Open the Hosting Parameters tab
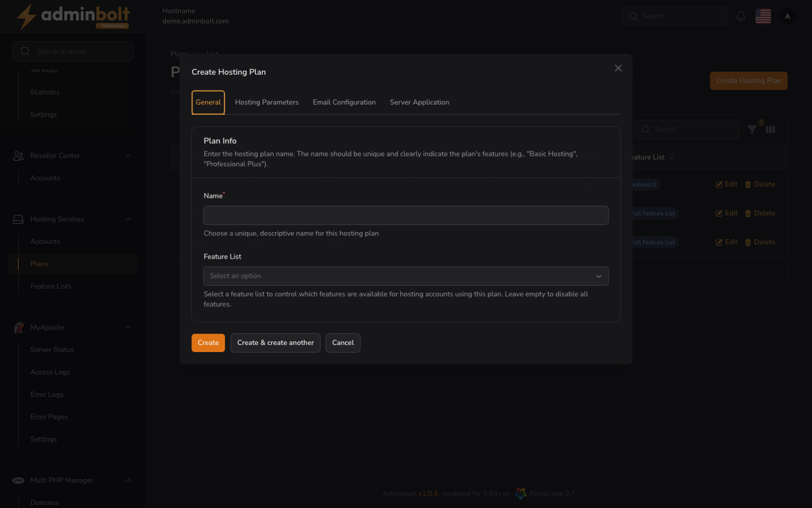The width and height of the screenshot is (812, 508). 266,102
